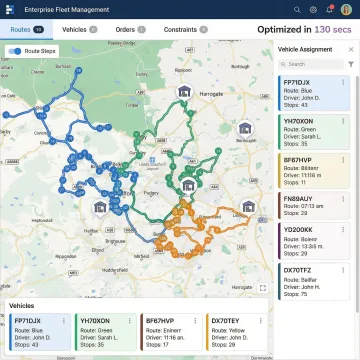
Task: Open options on the bottom FP71DJX card
Action: (64, 321)
